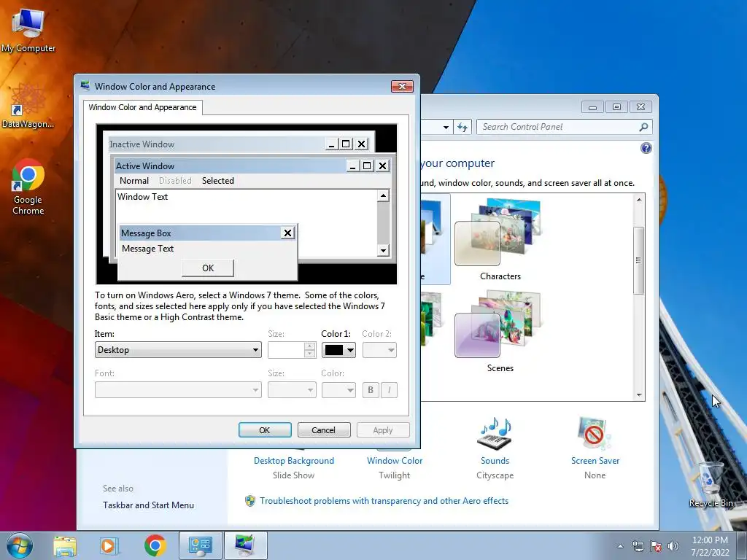Viewport: 747px width, 560px height.
Task: Click Selected in the preview menu
Action: tap(217, 181)
